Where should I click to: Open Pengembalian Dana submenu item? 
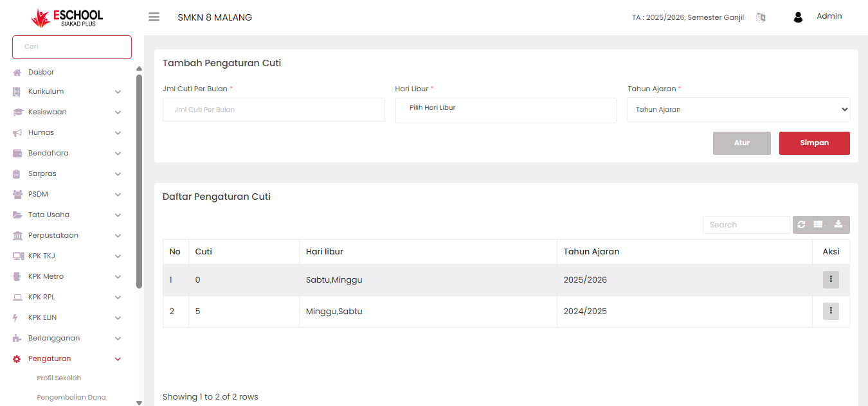pyautogui.click(x=71, y=398)
